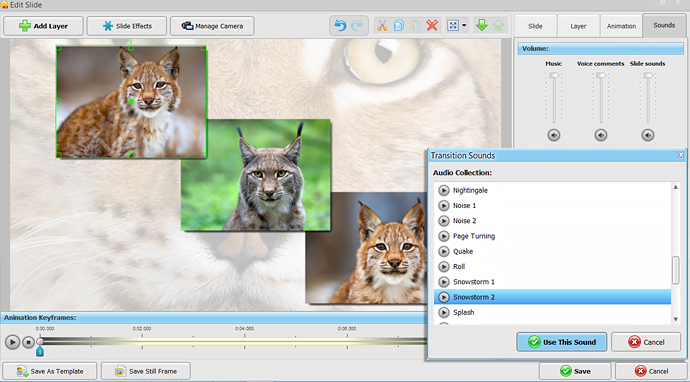Image resolution: width=690 pixels, height=382 pixels.
Task: Save the slide changes
Action: pyautogui.click(x=575, y=371)
